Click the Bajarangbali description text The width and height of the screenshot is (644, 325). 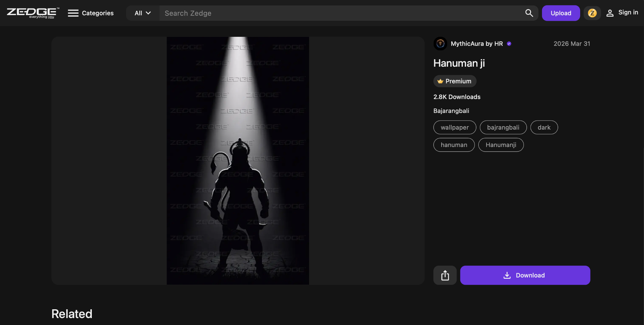tap(451, 111)
